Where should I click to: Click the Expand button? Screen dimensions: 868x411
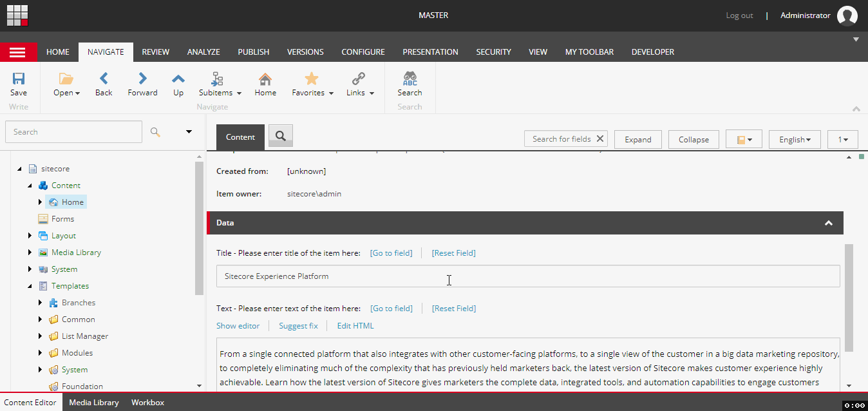click(x=638, y=139)
